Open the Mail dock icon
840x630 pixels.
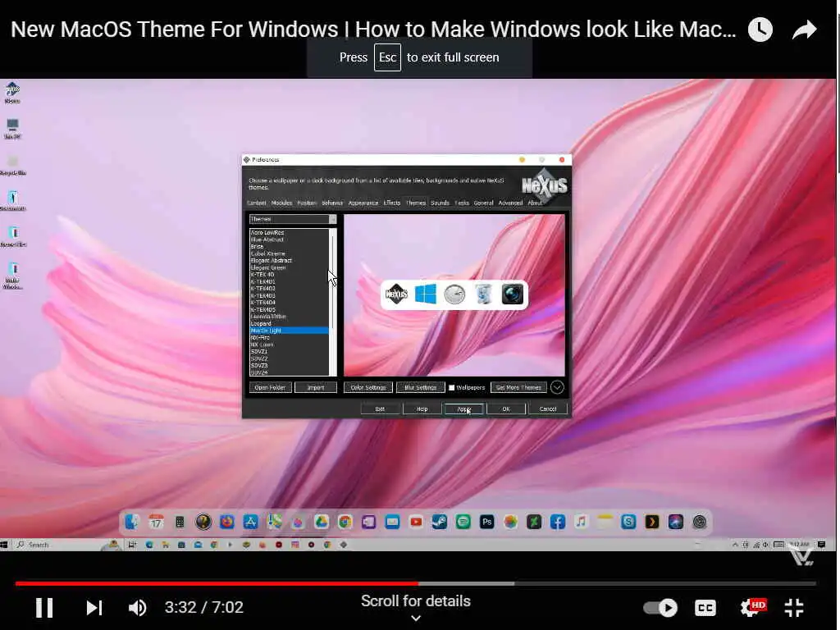[x=392, y=522]
